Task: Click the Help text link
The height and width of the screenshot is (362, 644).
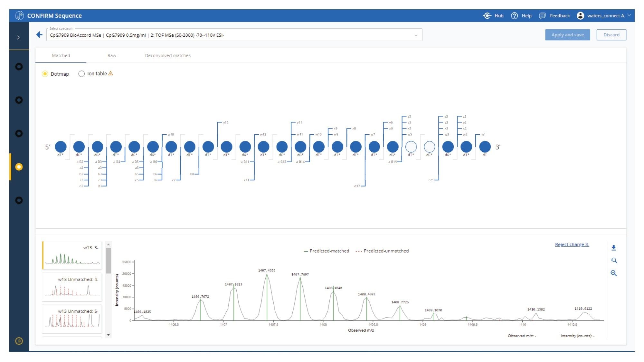Action: [x=526, y=15]
